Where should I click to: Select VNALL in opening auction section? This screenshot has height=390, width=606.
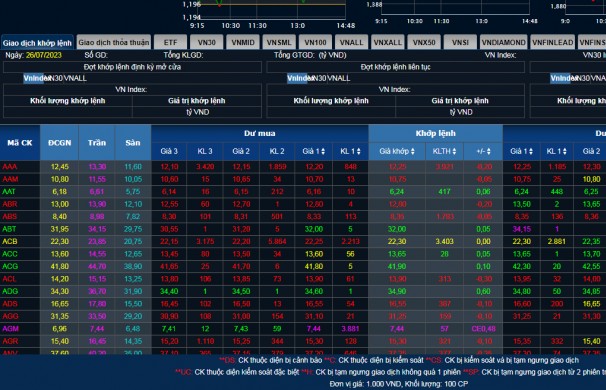(x=75, y=78)
